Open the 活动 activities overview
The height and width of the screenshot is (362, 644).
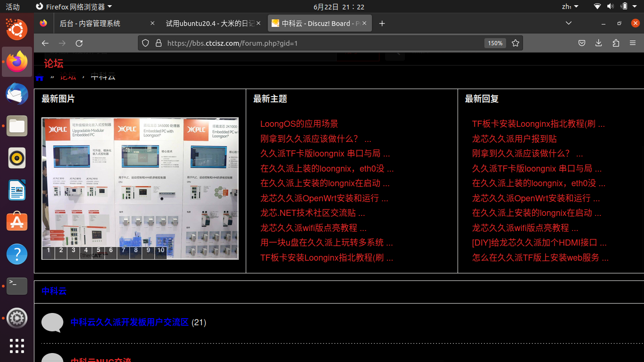[x=13, y=7]
